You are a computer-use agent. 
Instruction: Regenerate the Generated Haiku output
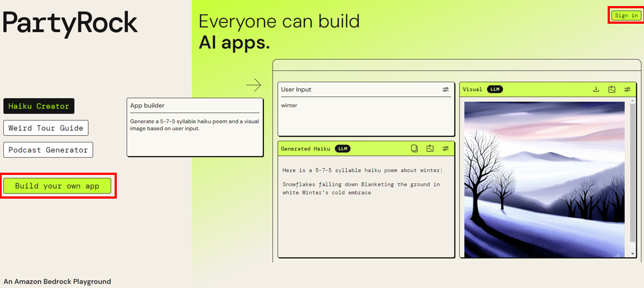pos(430,148)
